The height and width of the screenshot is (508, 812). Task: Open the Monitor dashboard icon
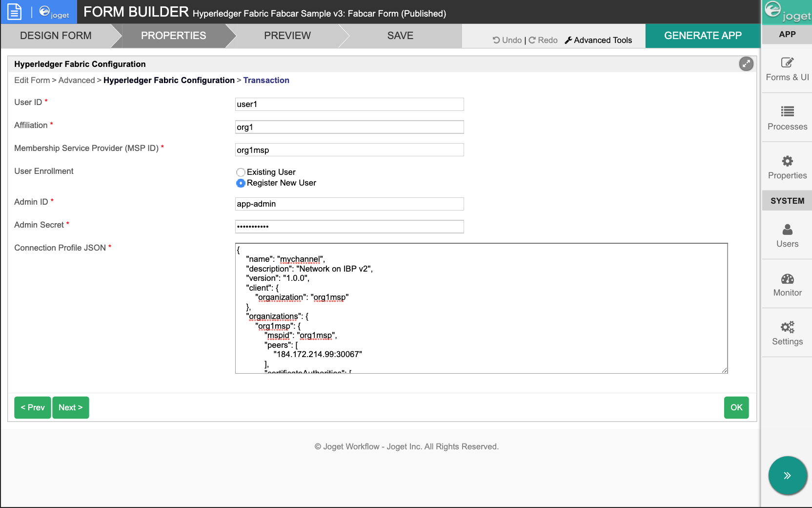[x=787, y=279]
